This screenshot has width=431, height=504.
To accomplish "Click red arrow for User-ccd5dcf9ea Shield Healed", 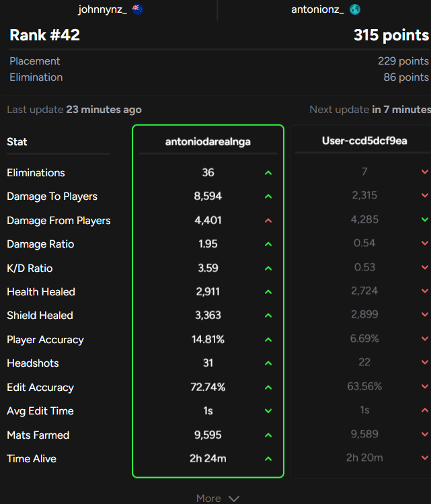I will tap(425, 315).
